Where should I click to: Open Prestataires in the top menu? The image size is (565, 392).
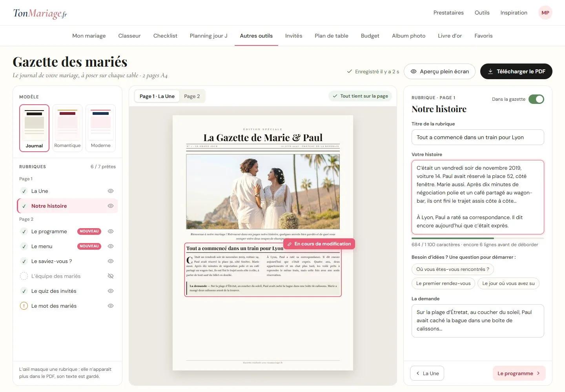[448, 13]
